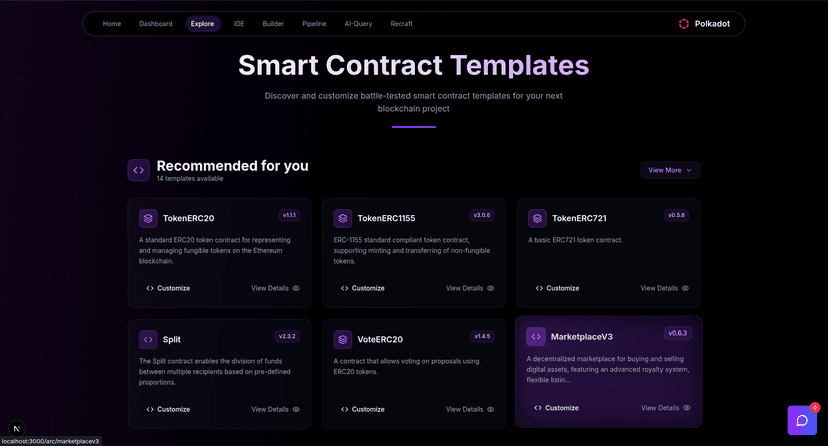The width and height of the screenshot is (828, 446).
Task: Click the v3.0.6 version badge
Action: [x=482, y=215]
